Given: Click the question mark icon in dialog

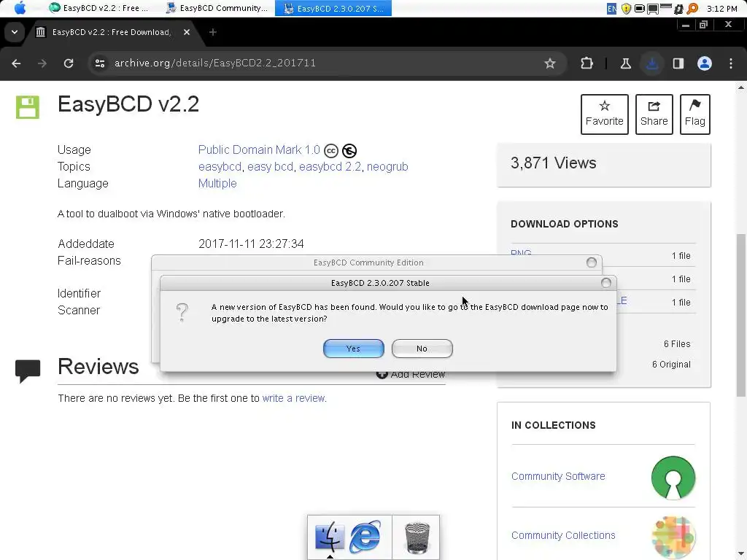Looking at the screenshot, I should [x=182, y=312].
